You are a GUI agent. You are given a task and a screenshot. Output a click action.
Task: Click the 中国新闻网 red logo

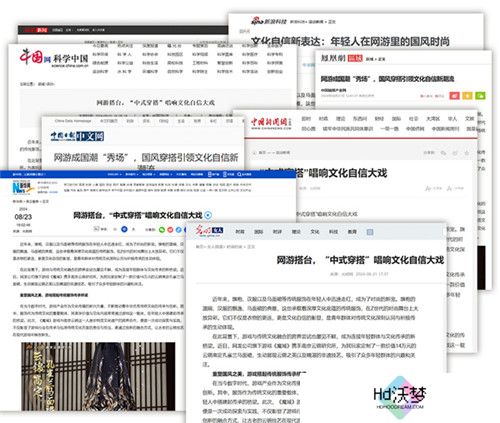tap(271, 123)
